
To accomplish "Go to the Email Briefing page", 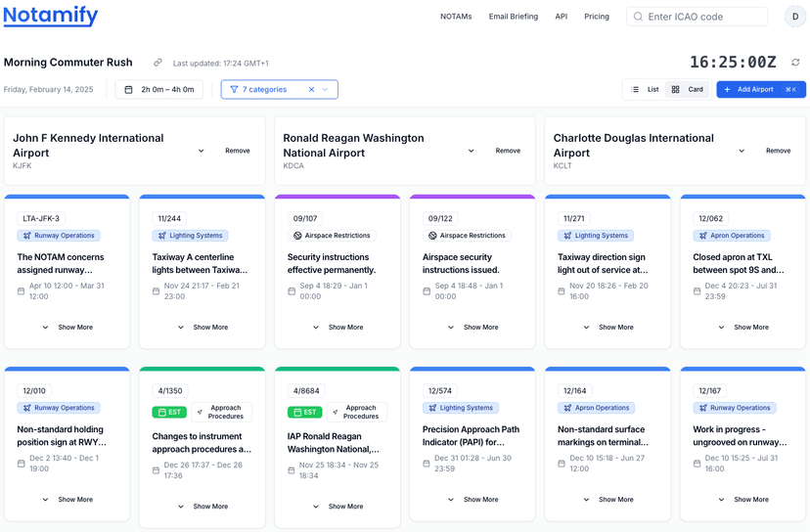I will tap(514, 17).
